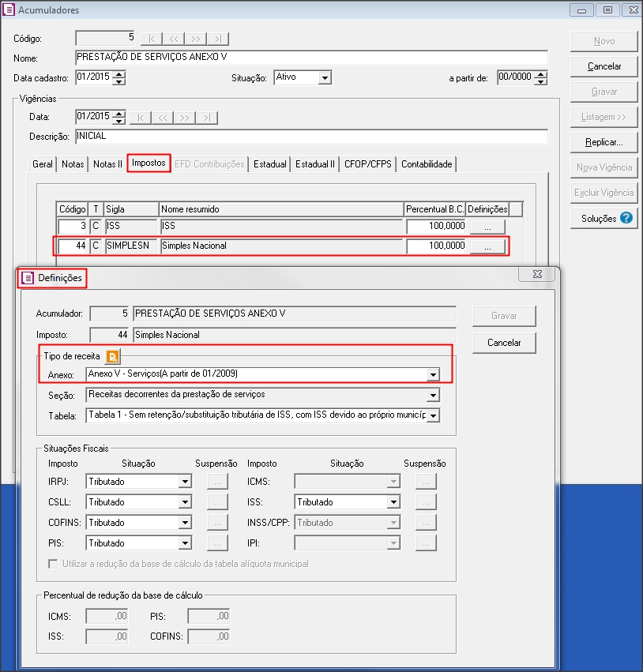
Task: Switch to the Geral tab
Action: click(x=43, y=164)
